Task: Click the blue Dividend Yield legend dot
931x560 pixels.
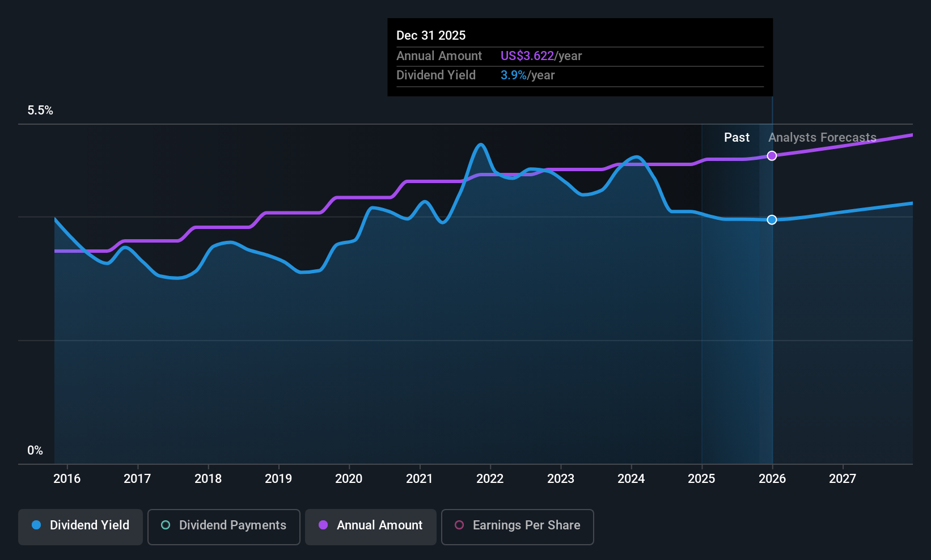Action: click(x=36, y=525)
